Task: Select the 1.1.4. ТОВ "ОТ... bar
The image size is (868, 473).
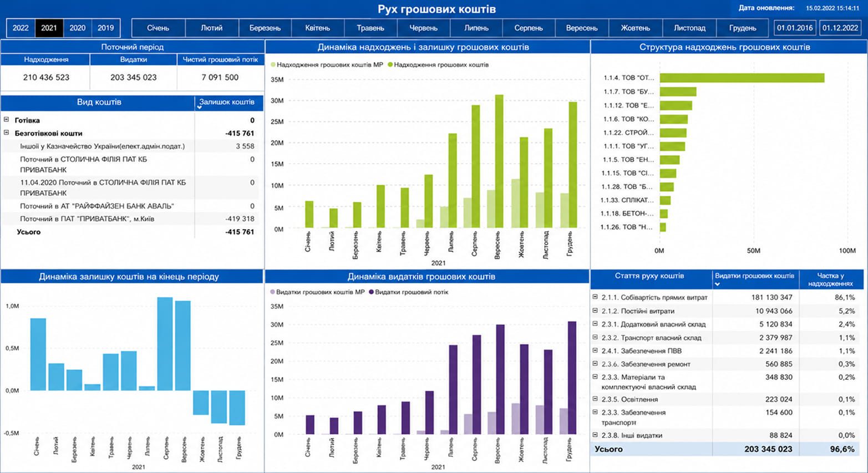Action: coord(742,78)
